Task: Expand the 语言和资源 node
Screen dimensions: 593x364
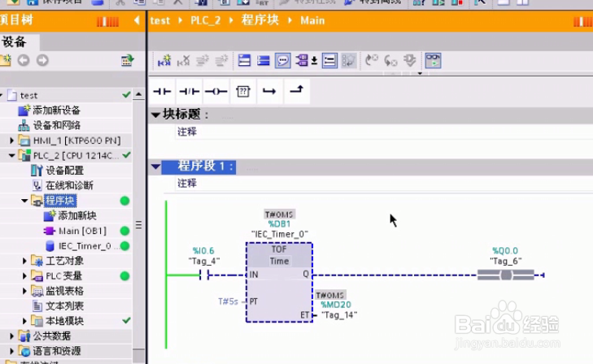Action: (x=11, y=351)
